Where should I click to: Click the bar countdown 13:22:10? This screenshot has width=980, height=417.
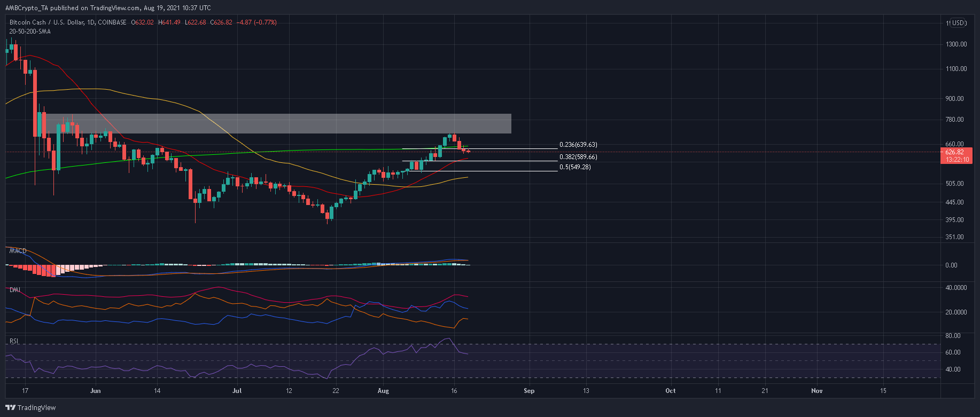957,160
